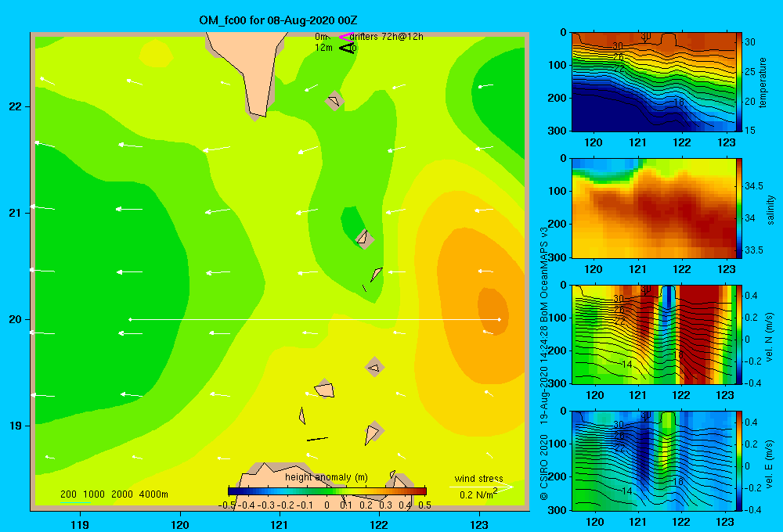Click the '-0.5' height anomaly tick label
The image size is (783, 532).
click(227, 505)
